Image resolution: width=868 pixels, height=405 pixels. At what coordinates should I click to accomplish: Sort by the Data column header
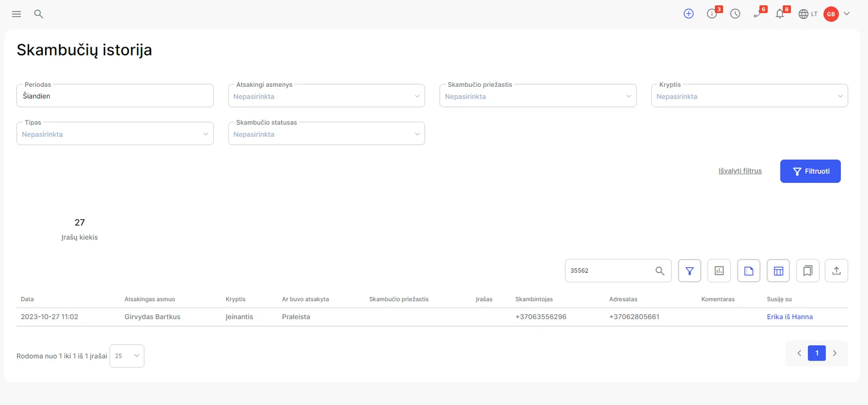pyautogui.click(x=27, y=299)
